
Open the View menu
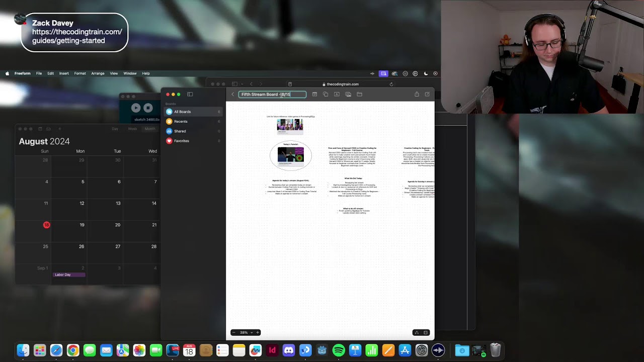click(114, 73)
